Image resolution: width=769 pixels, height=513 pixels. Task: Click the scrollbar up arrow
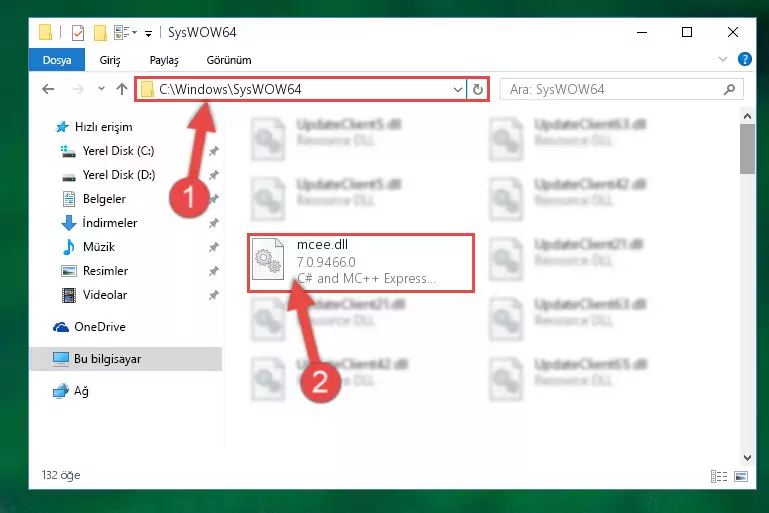pyautogui.click(x=747, y=116)
